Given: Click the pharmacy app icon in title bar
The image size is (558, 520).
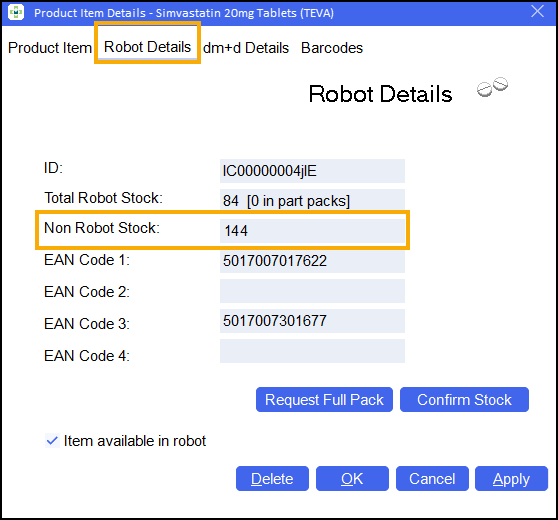Looking at the screenshot, I should (16, 12).
